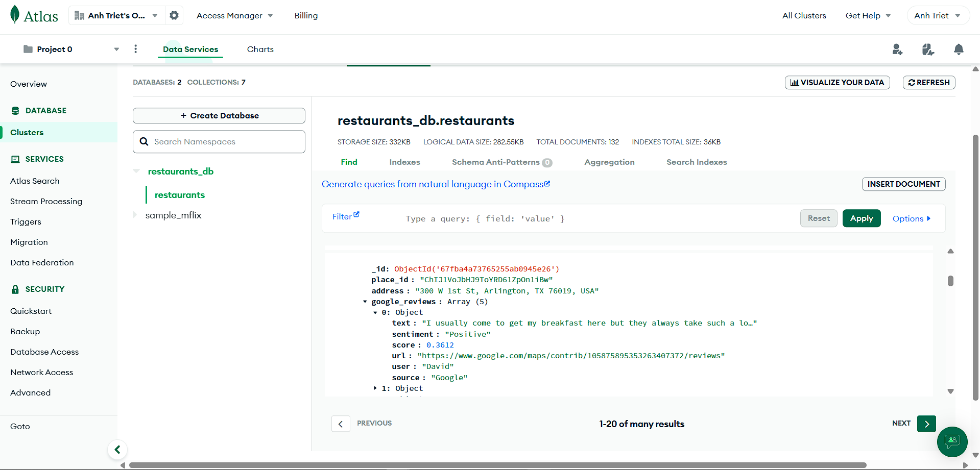Screen dimensions: 980x470
Task: Select the restaurants collection
Action: [x=180, y=195]
